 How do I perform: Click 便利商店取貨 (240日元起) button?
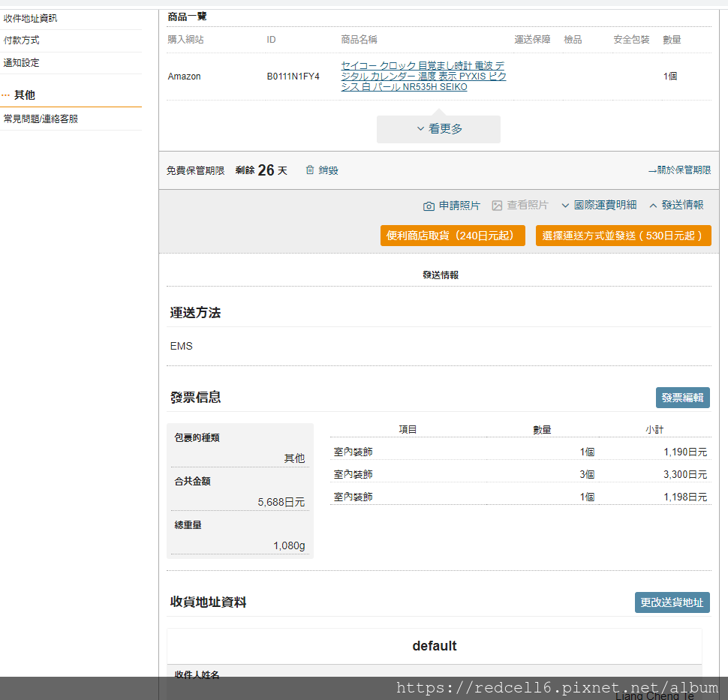coord(453,236)
